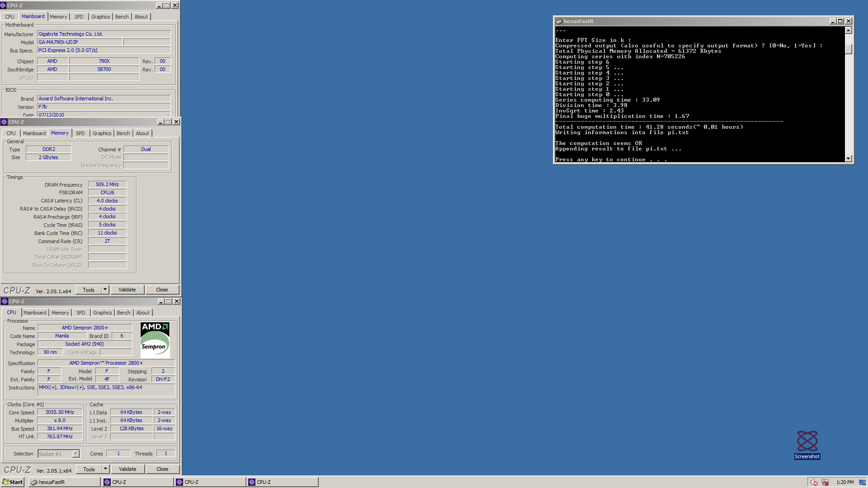Viewport: 868px width, 488px height.
Task: Click the hexusFastR console scrollbar thumb
Action: [x=849, y=49]
